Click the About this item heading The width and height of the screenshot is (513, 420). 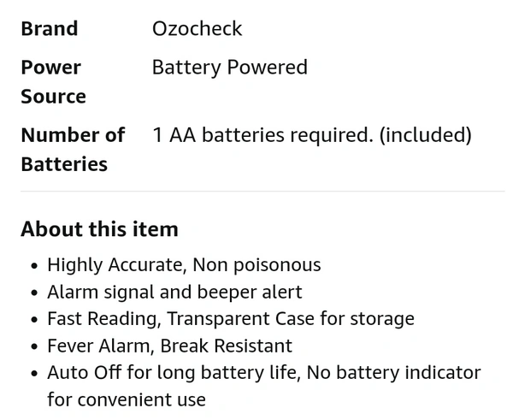point(99,229)
